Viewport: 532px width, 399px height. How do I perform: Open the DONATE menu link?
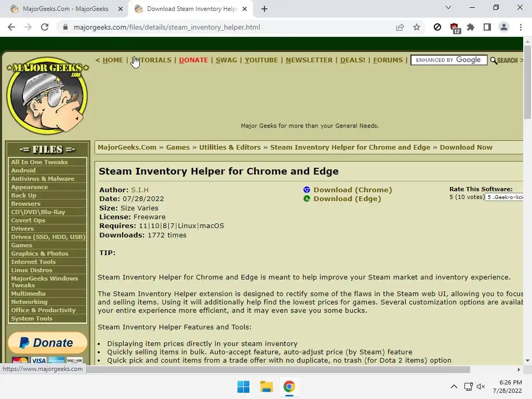[193, 60]
